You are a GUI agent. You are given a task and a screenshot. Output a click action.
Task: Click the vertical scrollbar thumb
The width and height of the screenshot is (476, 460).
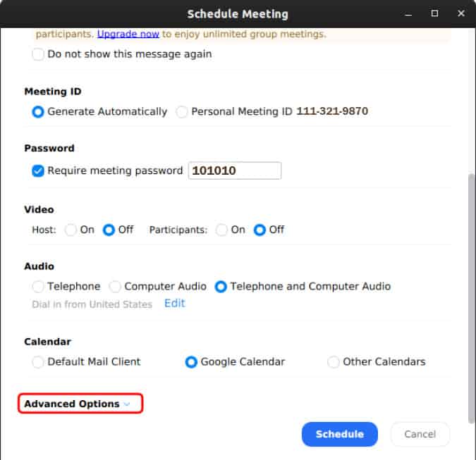[472, 299]
